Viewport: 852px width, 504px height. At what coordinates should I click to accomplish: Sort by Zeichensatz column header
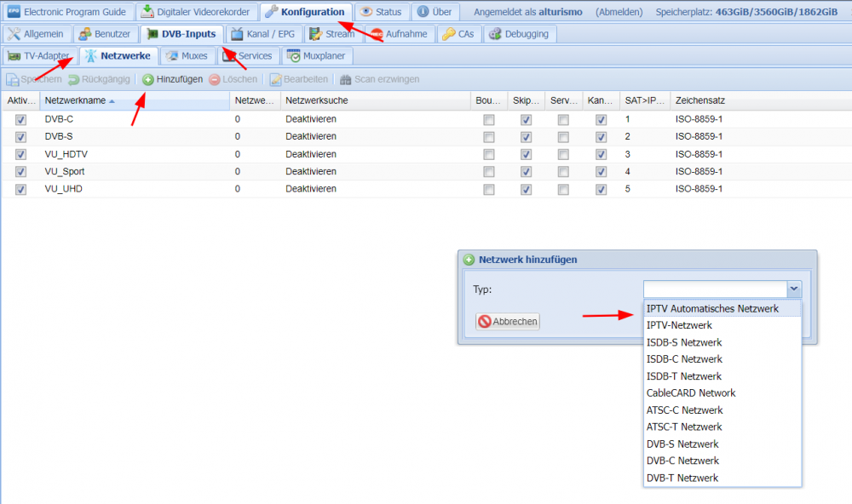(x=761, y=100)
